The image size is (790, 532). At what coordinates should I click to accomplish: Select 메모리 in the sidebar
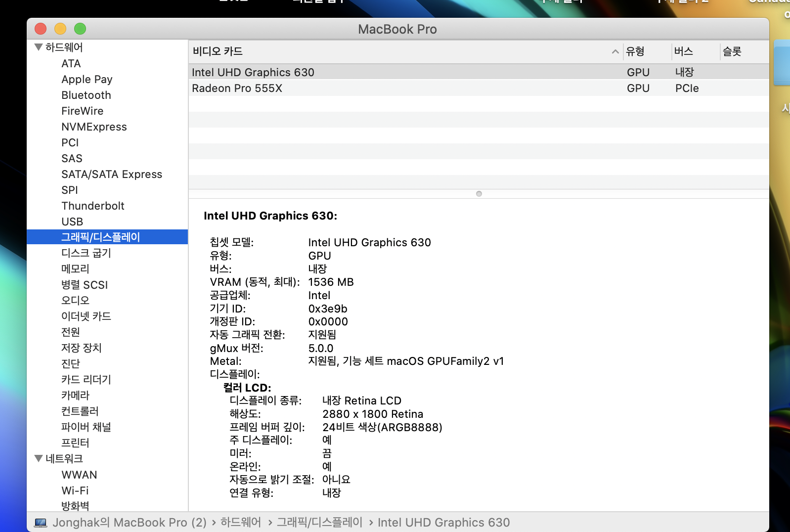pos(75,269)
